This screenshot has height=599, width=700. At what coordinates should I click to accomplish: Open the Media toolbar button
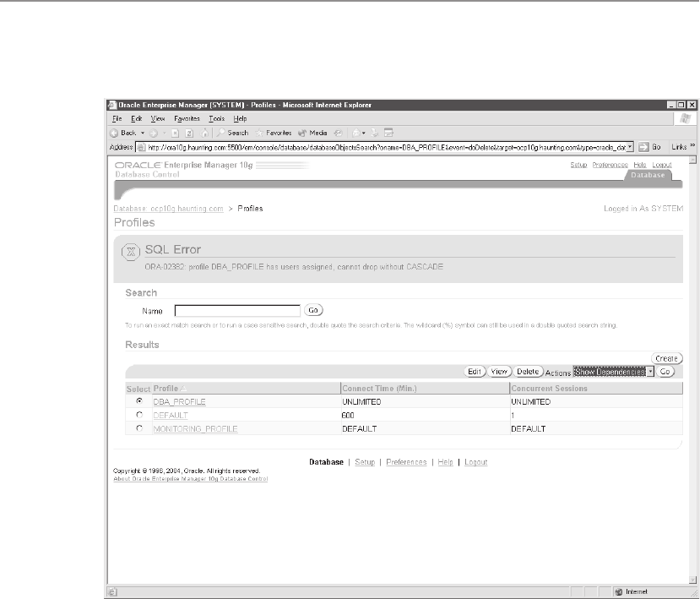[312, 133]
